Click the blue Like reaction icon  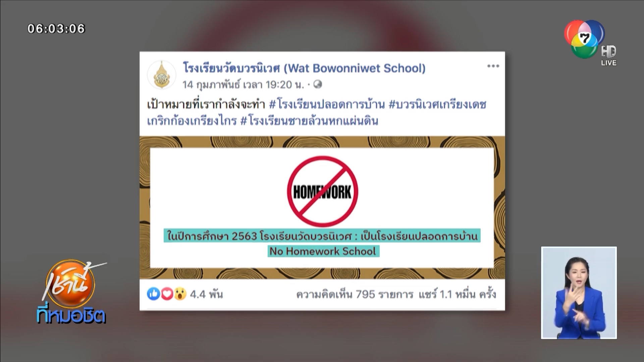pyautogui.click(x=153, y=294)
